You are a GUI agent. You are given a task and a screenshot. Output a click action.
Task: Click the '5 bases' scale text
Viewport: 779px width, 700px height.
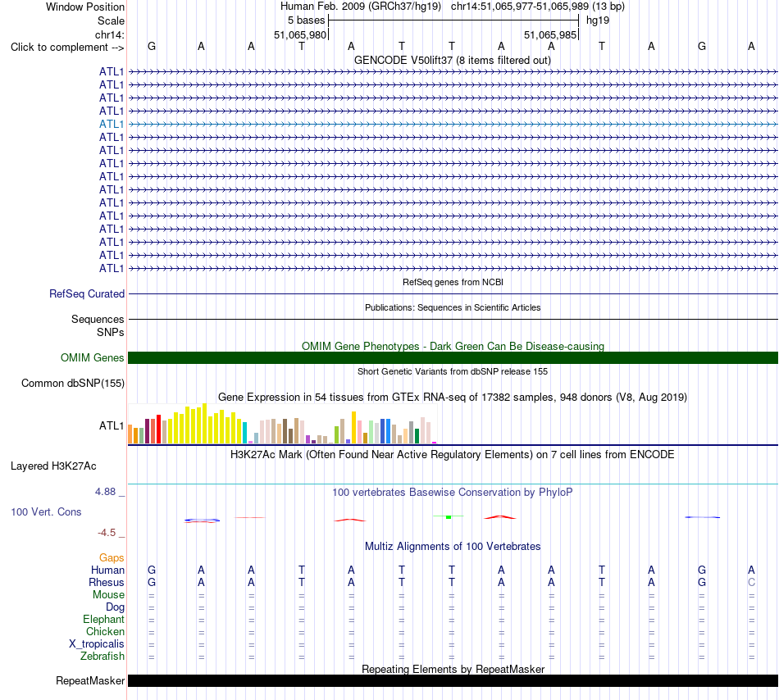click(x=306, y=20)
